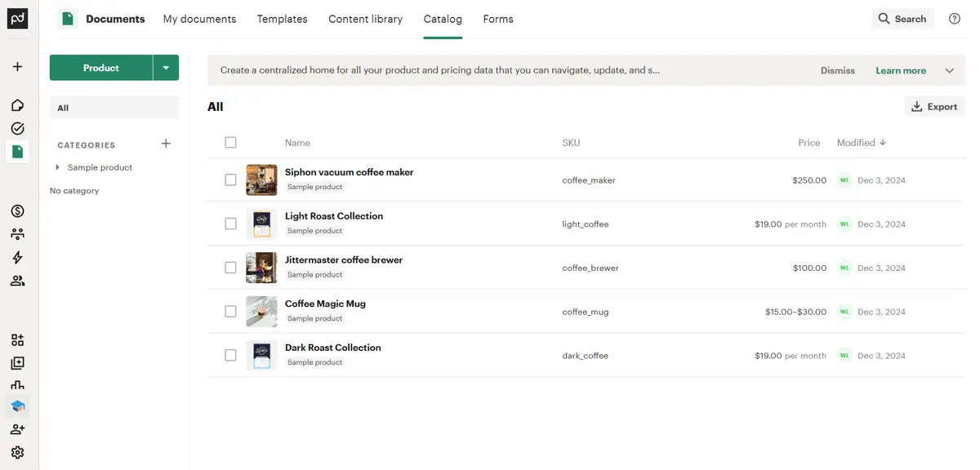Screen dimensions: 980x470
Task: Select the Catalog tab
Action: [x=443, y=19]
